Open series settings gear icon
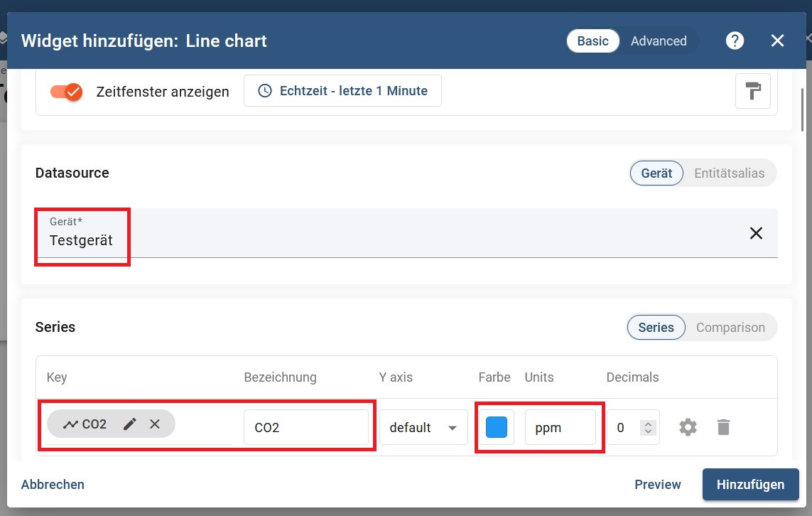 [688, 427]
